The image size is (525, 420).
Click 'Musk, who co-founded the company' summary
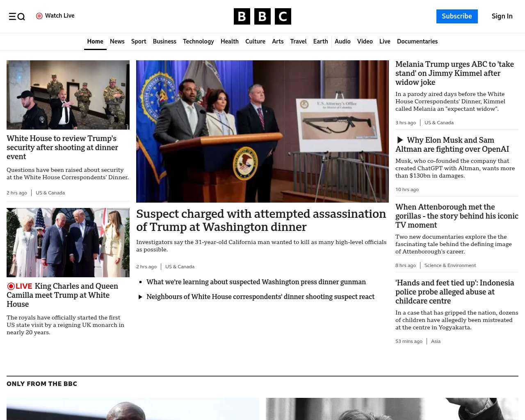(x=455, y=168)
